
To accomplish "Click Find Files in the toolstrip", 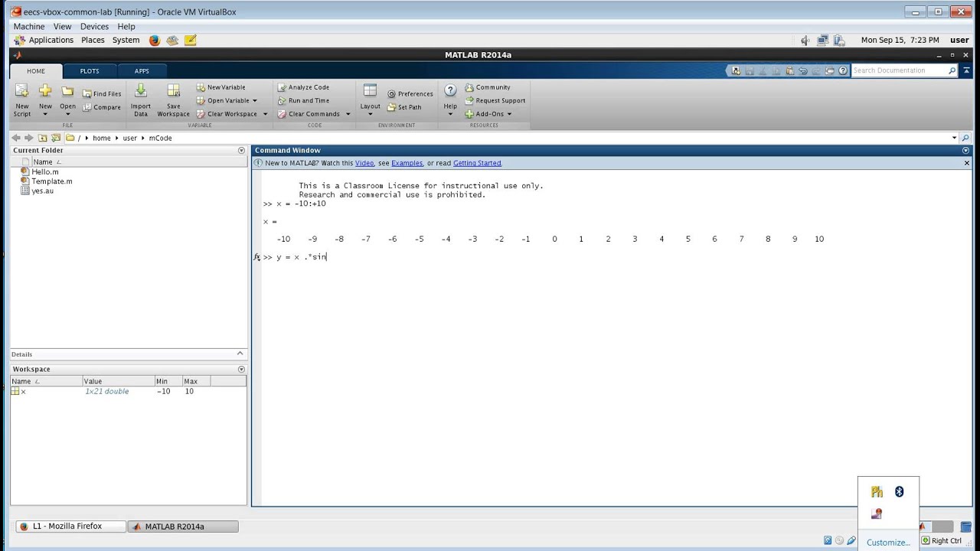I will [102, 94].
